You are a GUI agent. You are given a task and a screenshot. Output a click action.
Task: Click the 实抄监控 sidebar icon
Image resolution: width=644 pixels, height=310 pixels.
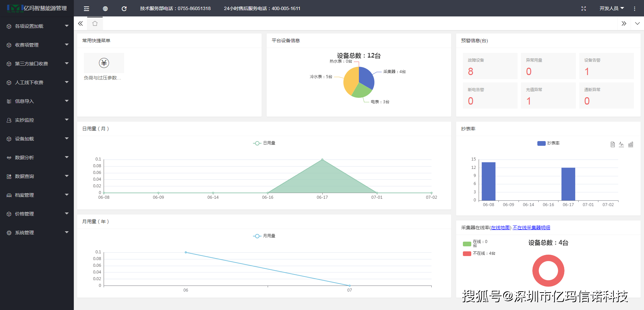pos(9,120)
